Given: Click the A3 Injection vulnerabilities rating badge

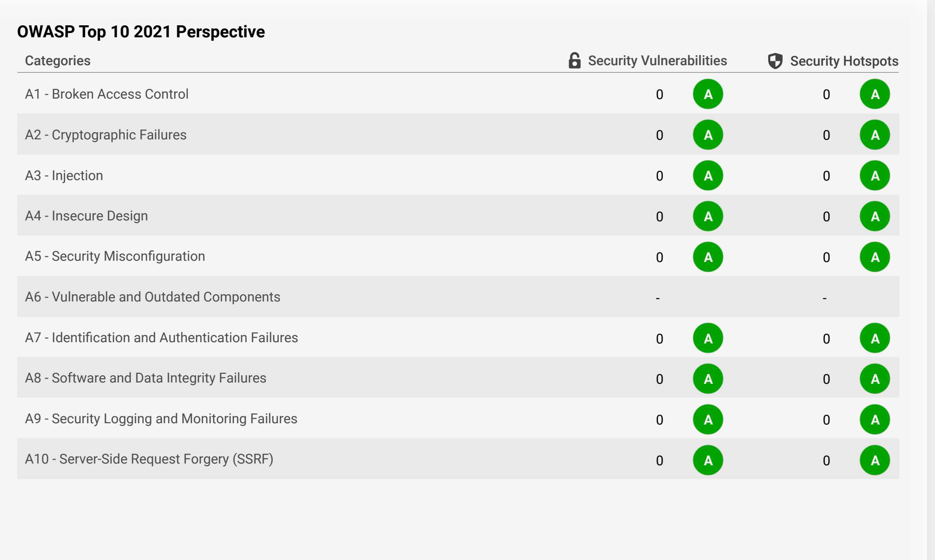Looking at the screenshot, I should 708,175.
